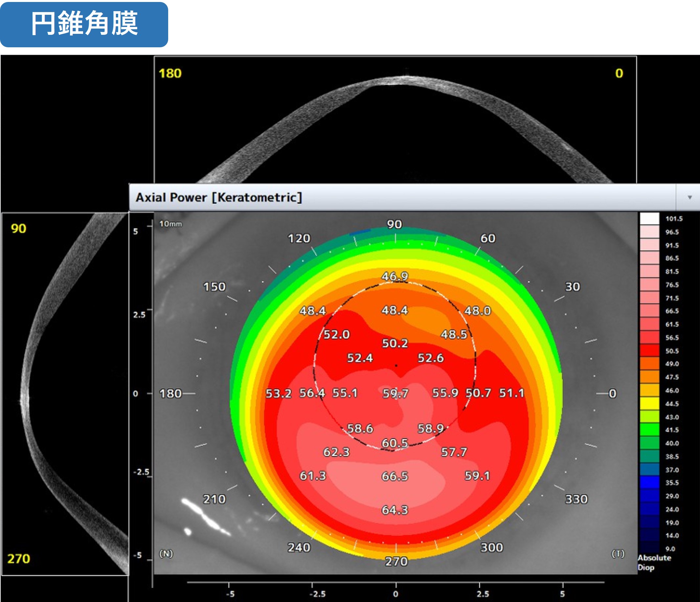Select the 37.0 blue color scale swatch

tap(649, 470)
